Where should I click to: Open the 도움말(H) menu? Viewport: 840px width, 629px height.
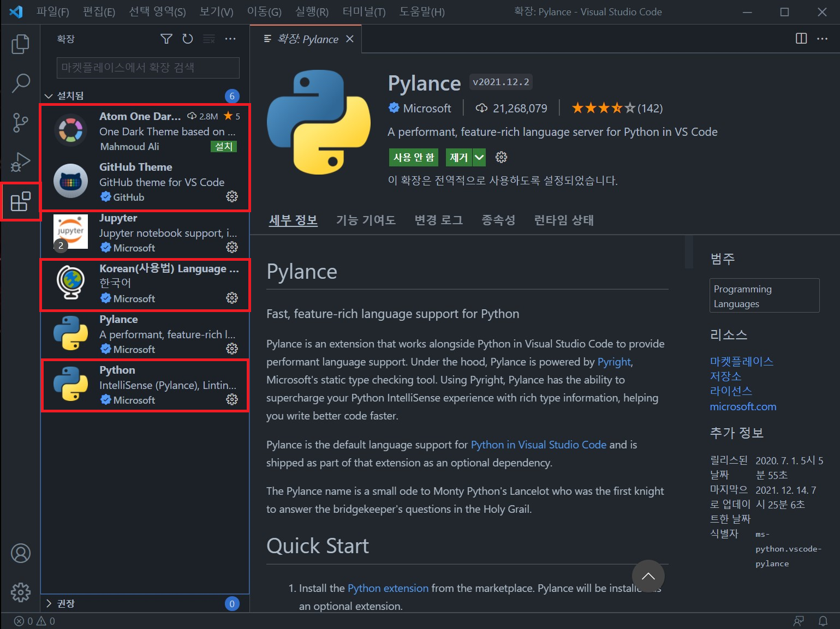422,11
